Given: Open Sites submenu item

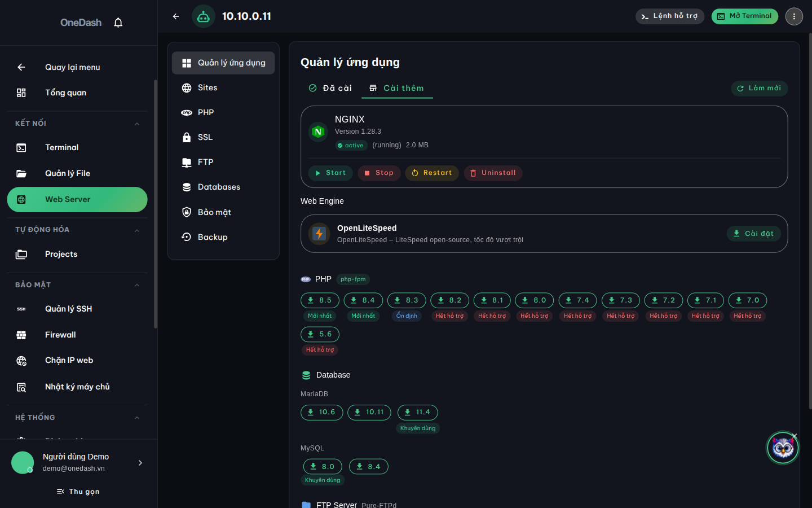Looking at the screenshot, I should 223,87.
